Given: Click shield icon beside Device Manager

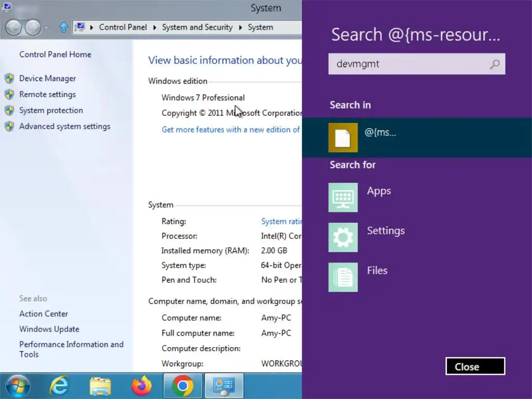Looking at the screenshot, I should point(9,78).
